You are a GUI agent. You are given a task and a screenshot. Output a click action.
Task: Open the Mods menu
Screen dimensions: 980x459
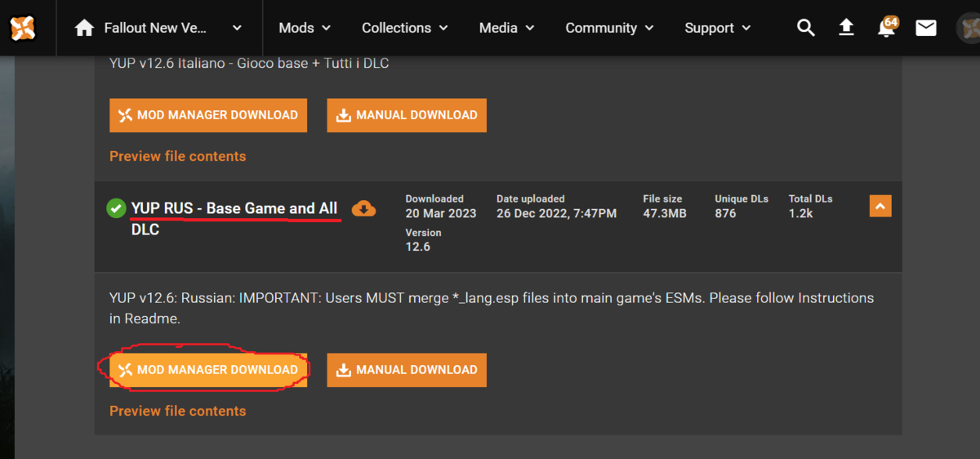(305, 28)
